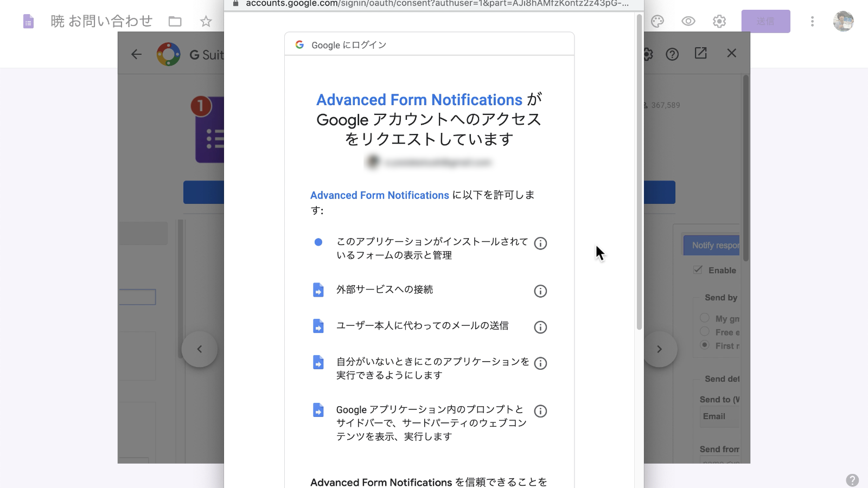
Task: Select the Notify respondent tab in preview
Action: tap(712, 246)
